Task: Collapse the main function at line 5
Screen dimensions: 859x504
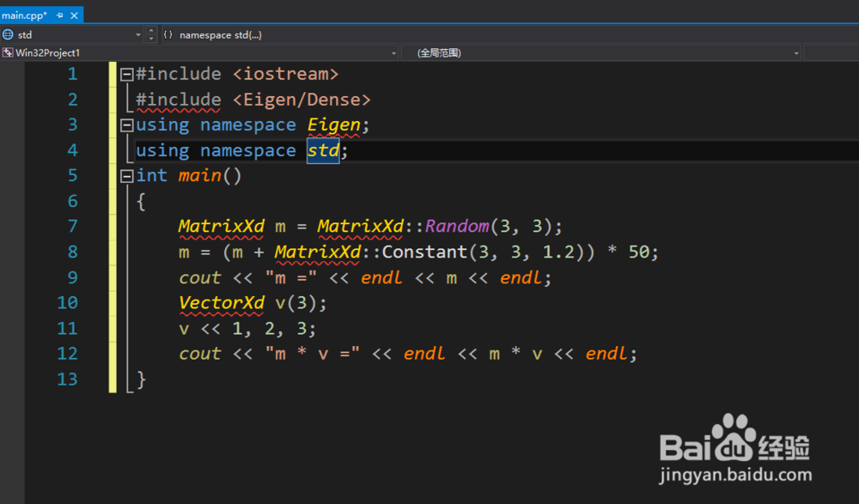Action: coord(126,176)
